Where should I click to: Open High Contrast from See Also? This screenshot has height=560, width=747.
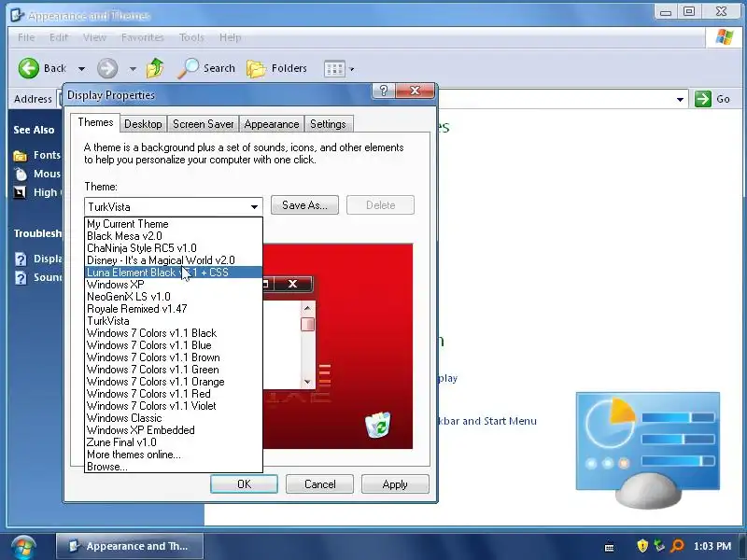37,192
